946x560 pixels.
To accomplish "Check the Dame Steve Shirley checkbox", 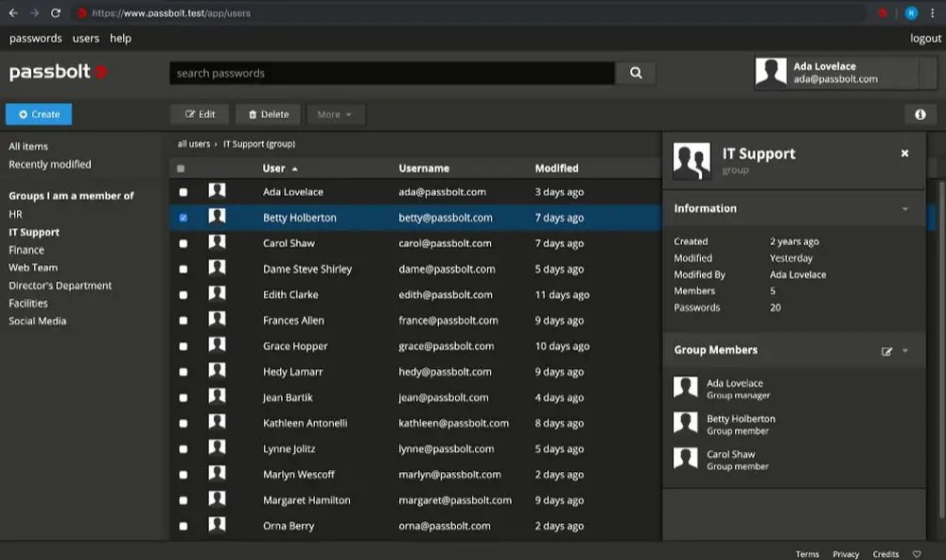I will coord(184,270).
